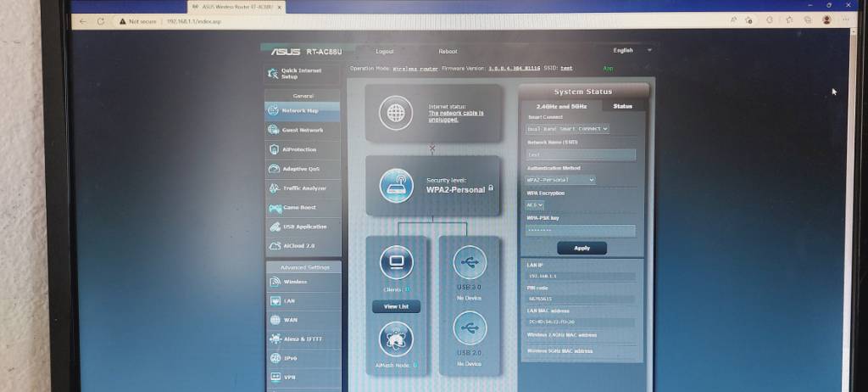Open Quick Internet Setup wizard icon
The height and width of the screenshot is (392, 868).
coord(273,73)
